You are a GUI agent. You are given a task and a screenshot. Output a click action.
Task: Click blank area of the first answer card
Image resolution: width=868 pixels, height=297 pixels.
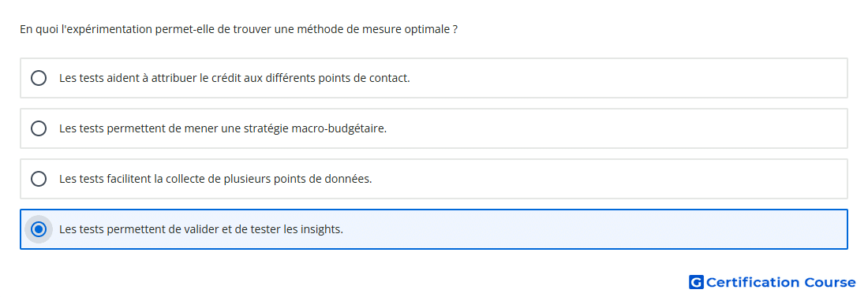point(626,78)
